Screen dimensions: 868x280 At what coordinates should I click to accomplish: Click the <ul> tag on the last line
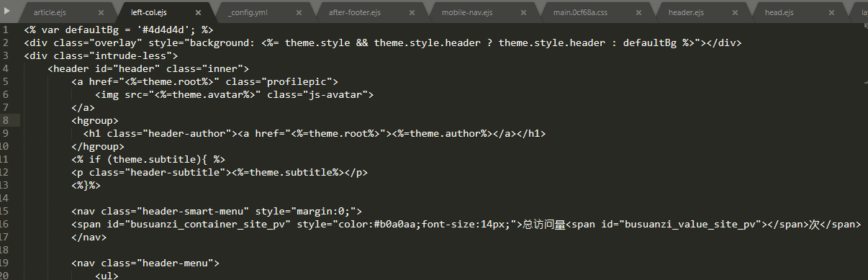(x=107, y=275)
